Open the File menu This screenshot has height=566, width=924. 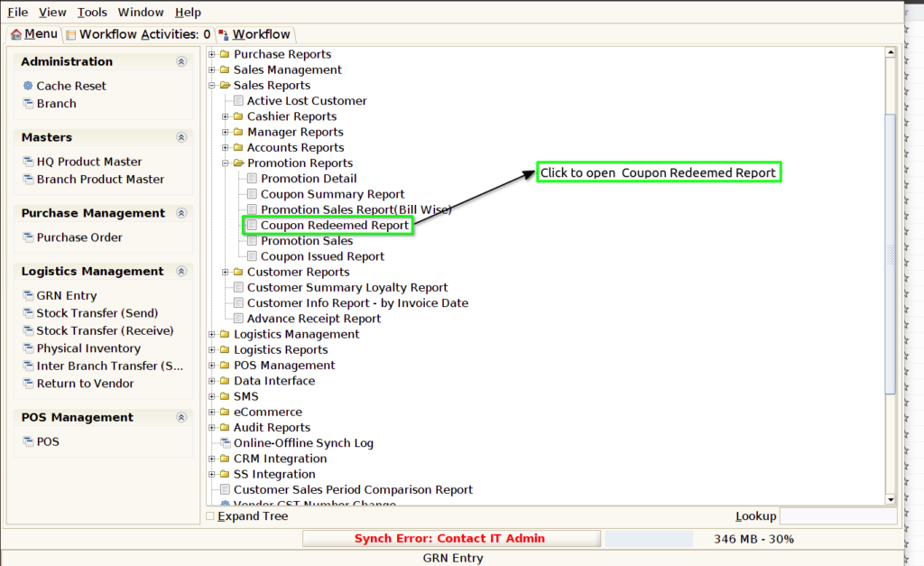pyautogui.click(x=18, y=12)
